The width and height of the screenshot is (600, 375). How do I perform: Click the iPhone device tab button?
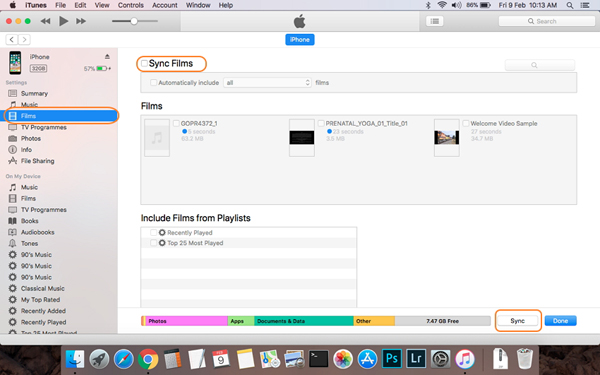click(300, 39)
